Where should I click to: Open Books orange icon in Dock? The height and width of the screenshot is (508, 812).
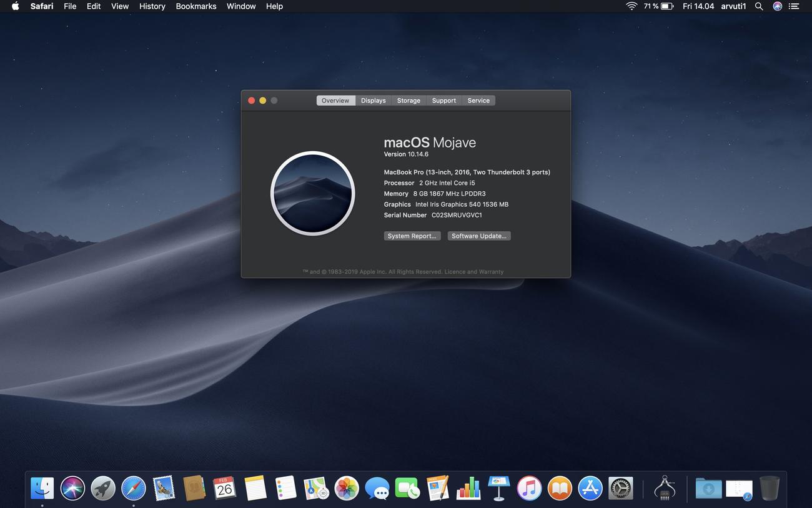click(x=560, y=488)
